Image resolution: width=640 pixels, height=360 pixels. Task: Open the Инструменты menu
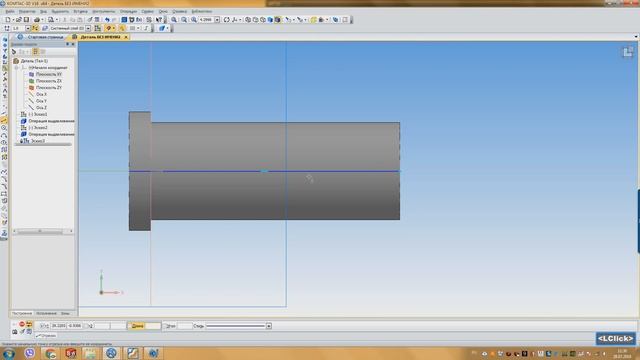[x=103, y=11]
